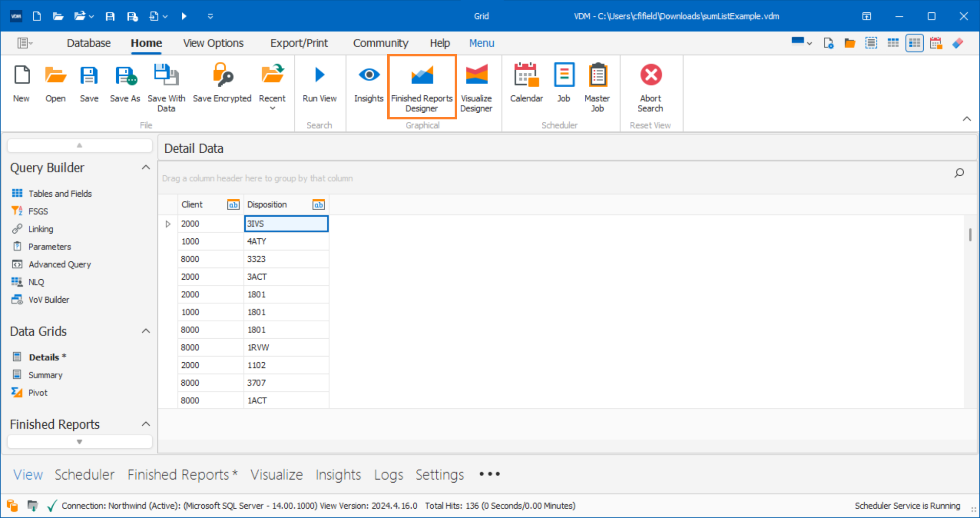Click the sidebar up-arrow scroll bar
Image resolution: width=980 pixels, height=518 pixels.
pos(80,146)
